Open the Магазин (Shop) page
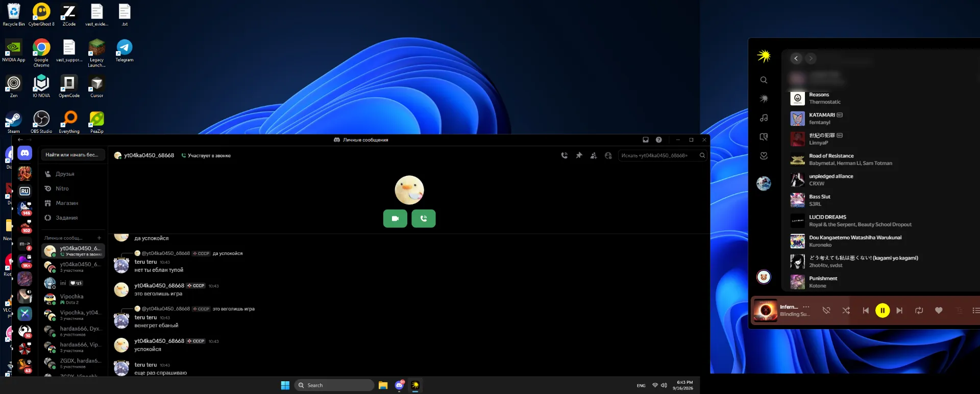 pyautogui.click(x=73, y=203)
